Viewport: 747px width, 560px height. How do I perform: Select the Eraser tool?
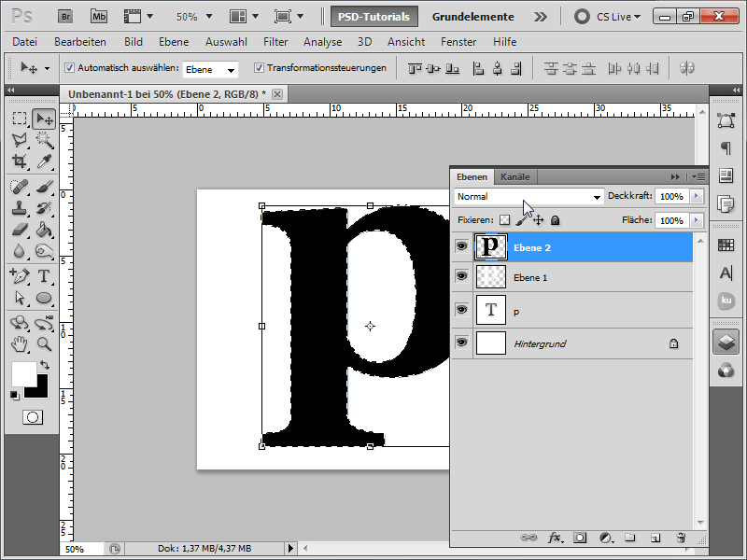[x=20, y=230]
